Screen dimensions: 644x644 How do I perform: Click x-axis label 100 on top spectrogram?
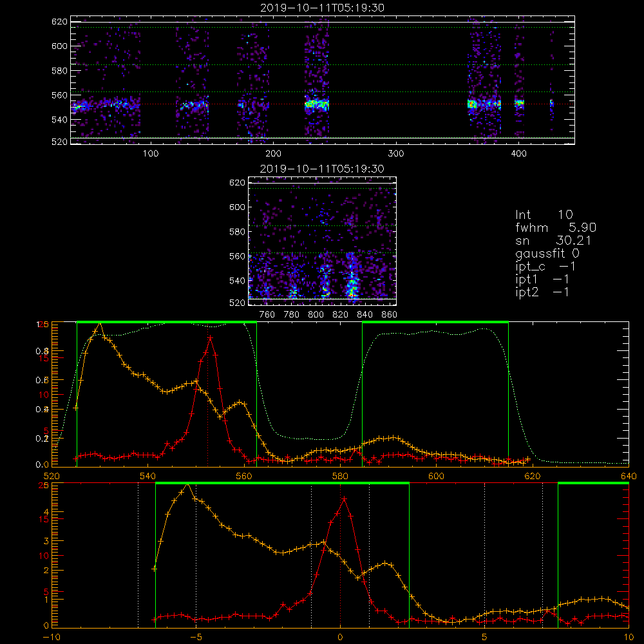pos(151,154)
